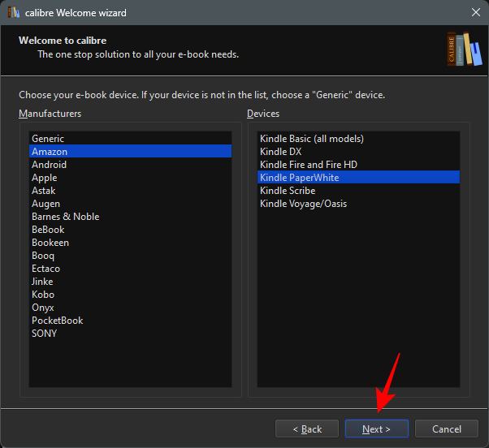Select Generic in Manufacturers list
The width and height of the screenshot is (489, 448).
coord(48,139)
